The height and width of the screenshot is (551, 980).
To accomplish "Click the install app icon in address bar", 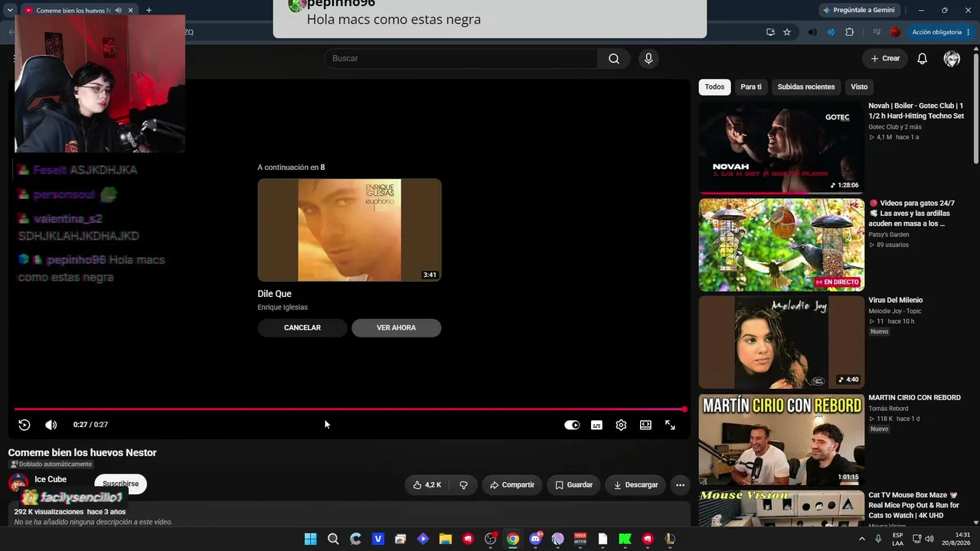I will [770, 32].
